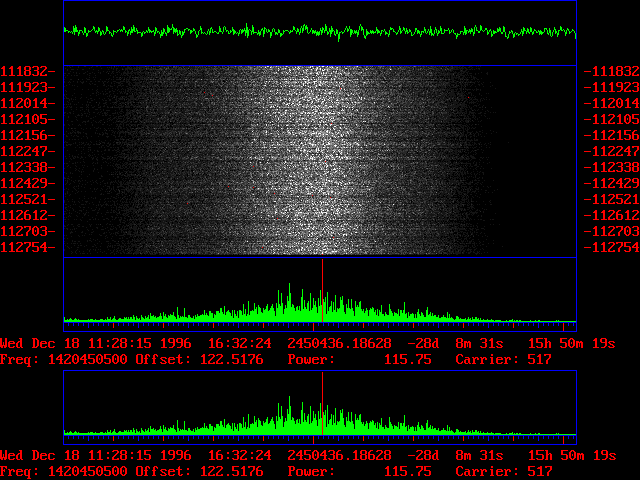This screenshot has height=480, width=640.
Task: Click the right axis label -112014
Action: coord(611,103)
